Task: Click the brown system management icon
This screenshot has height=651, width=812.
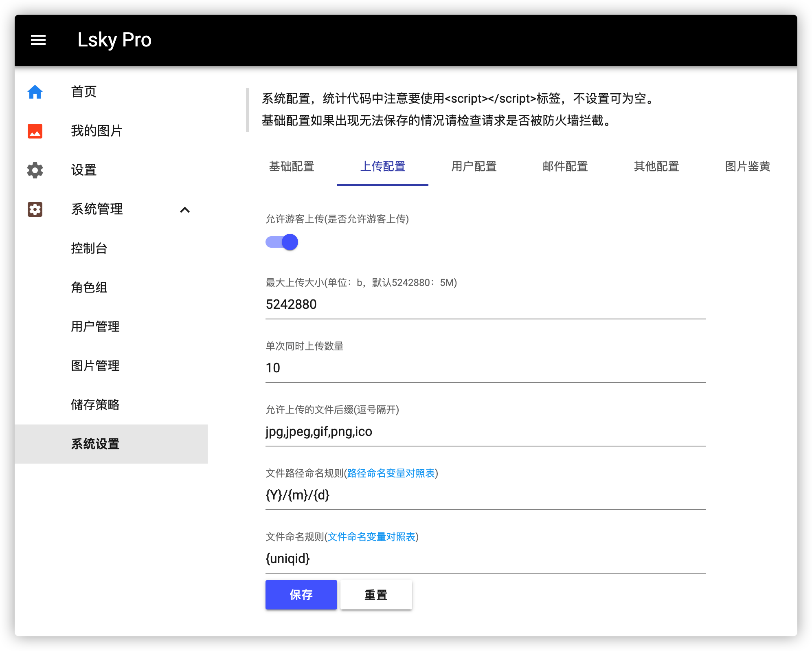Action: click(35, 209)
